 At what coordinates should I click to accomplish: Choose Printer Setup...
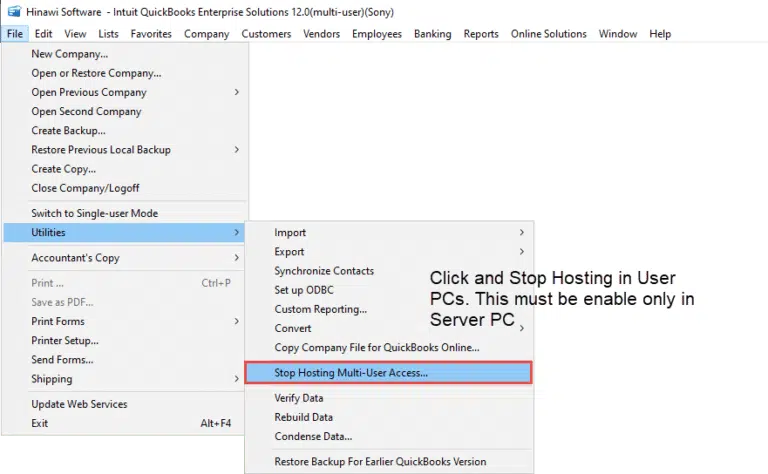click(124, 340)
